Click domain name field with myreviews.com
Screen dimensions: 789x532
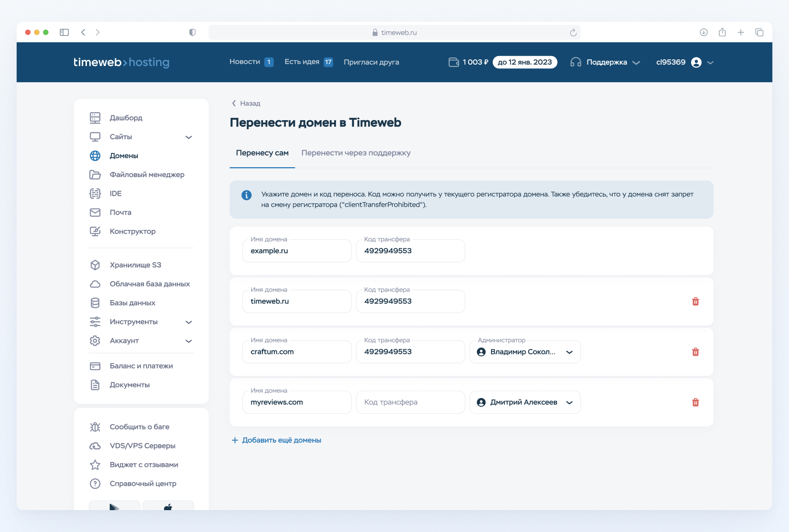pyautogui.click(x=297, y=402)
